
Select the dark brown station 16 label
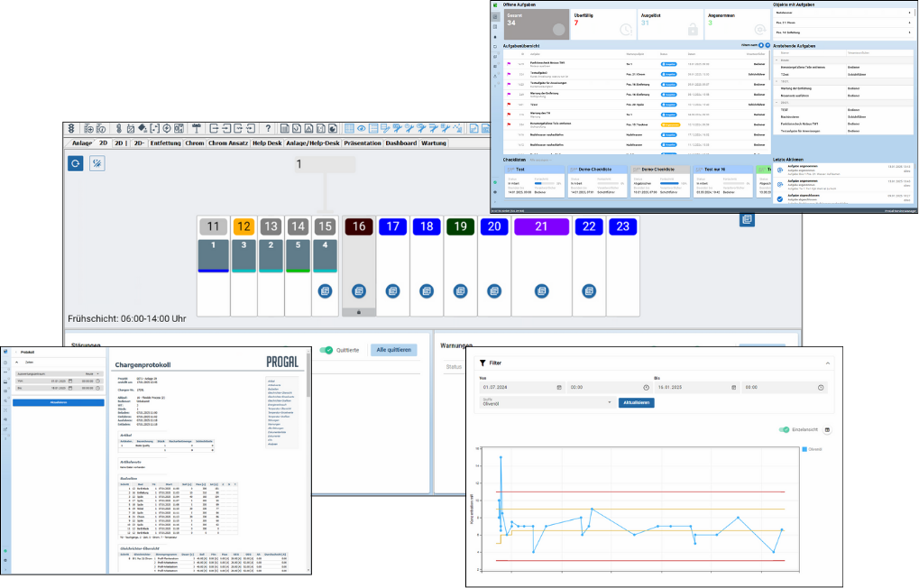359,226
